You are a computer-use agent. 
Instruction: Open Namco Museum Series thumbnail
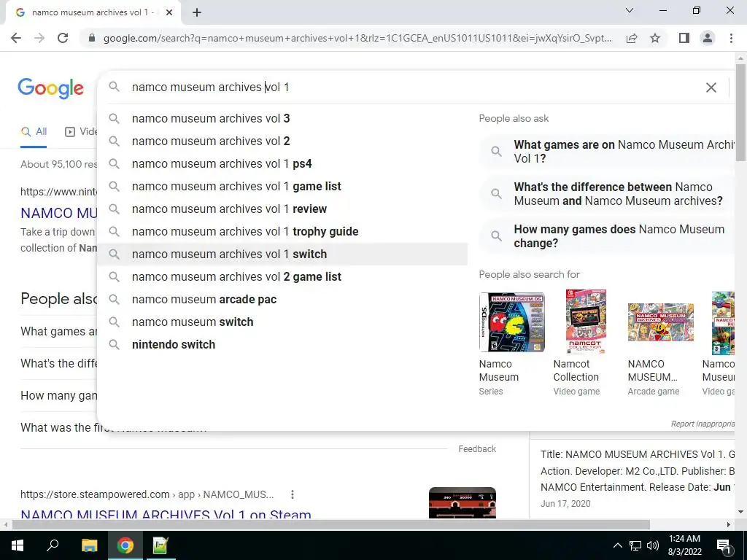[x=511, y=322]
